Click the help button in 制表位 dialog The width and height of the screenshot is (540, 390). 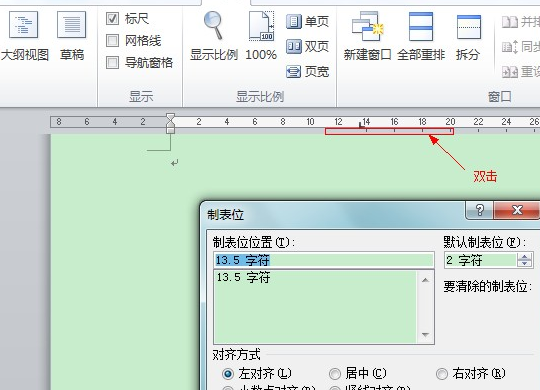point(479,210)
